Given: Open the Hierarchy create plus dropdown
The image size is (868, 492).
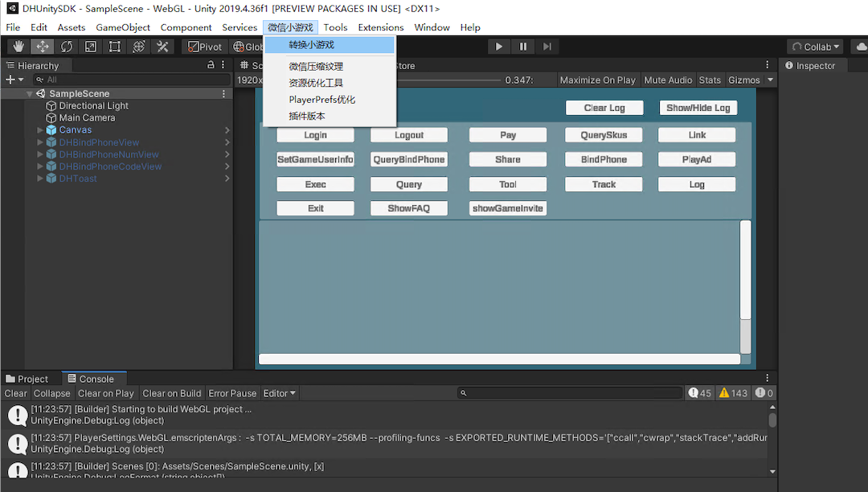Looking at the screenshot, I should (x=14, y=80).
